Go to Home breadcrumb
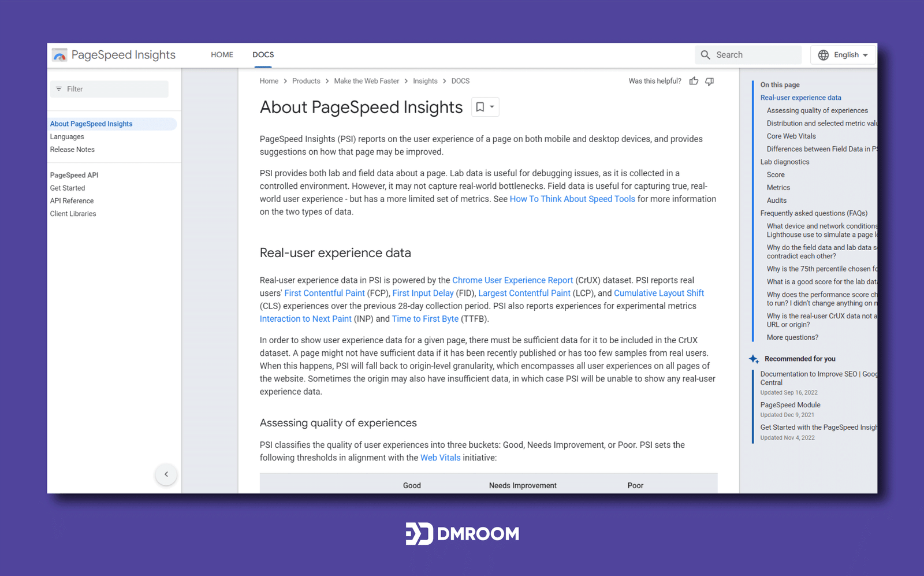The image size is (924, 576). pyautogui.click(x=269, y=81)
